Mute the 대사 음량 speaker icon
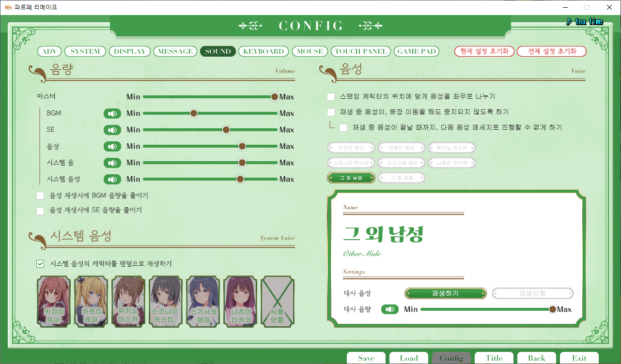Screen dimensions: 621x364 tap(390, 309)
